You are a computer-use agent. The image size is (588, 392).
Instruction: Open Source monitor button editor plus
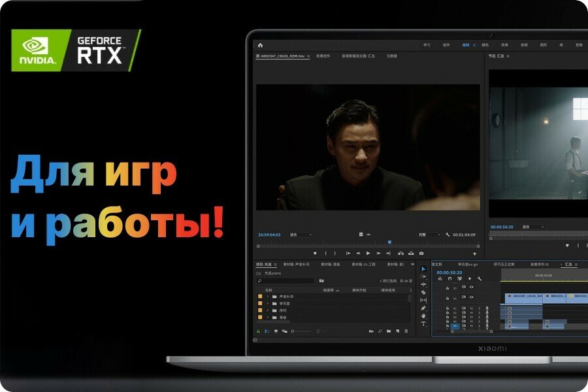click(x=474, y=254)
